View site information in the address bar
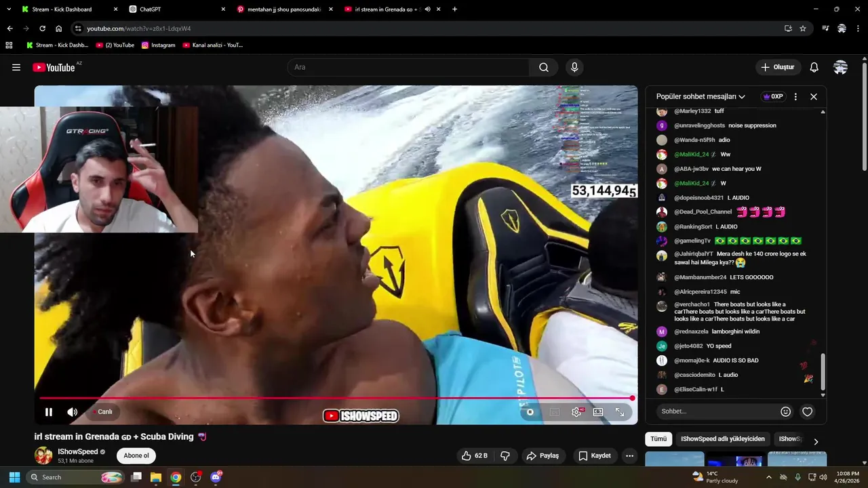This screenshot has width=868, height=488. (79, 28)
